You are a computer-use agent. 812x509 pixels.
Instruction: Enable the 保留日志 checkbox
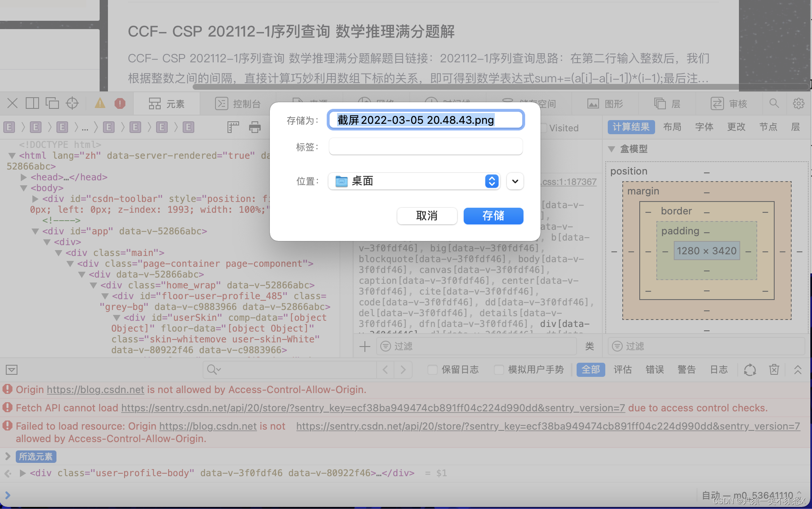[433, 369]
